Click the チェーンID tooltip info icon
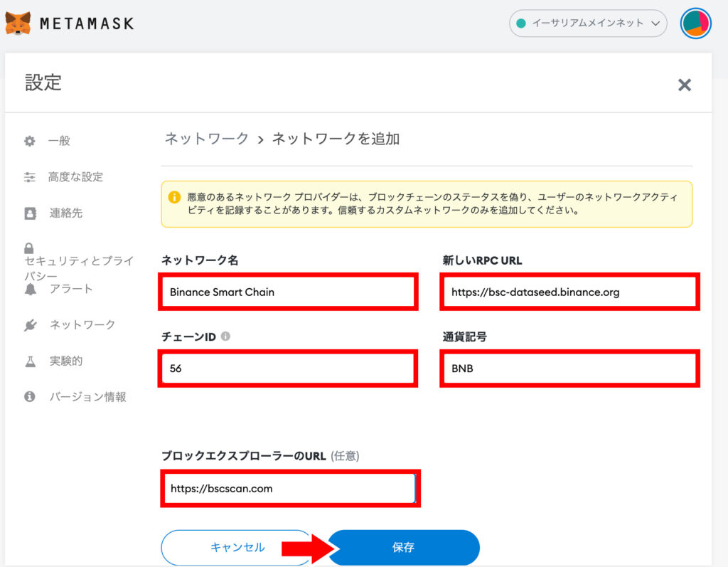Viewport: 728px width, 567px height. (x=225, y=336)
